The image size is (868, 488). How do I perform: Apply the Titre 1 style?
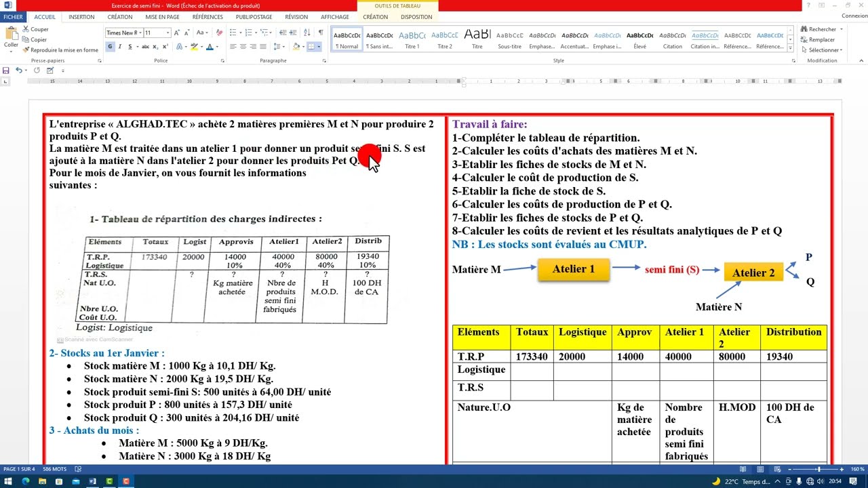coord(412,40)
